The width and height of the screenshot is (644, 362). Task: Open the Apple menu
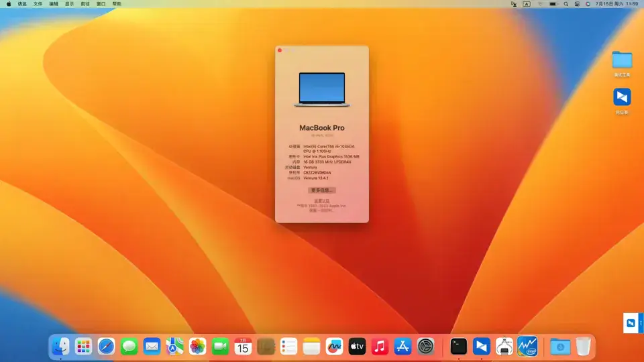(9, 4)
